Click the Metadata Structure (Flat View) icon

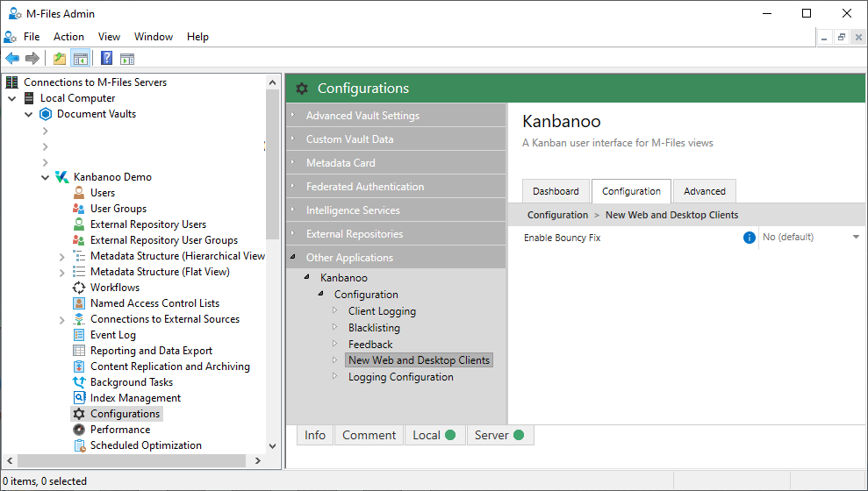click(x=79, y=272)
